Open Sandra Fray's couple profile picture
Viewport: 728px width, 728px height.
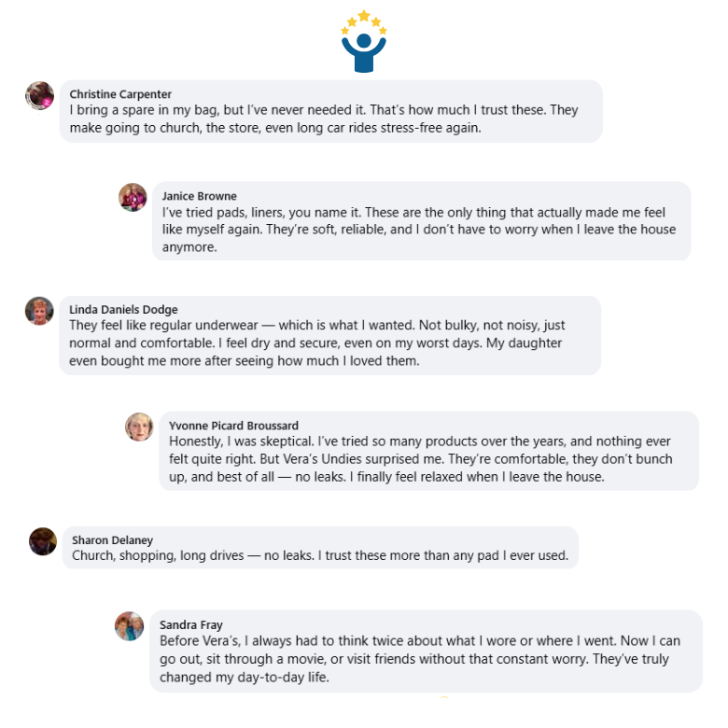tap(129, 626)
